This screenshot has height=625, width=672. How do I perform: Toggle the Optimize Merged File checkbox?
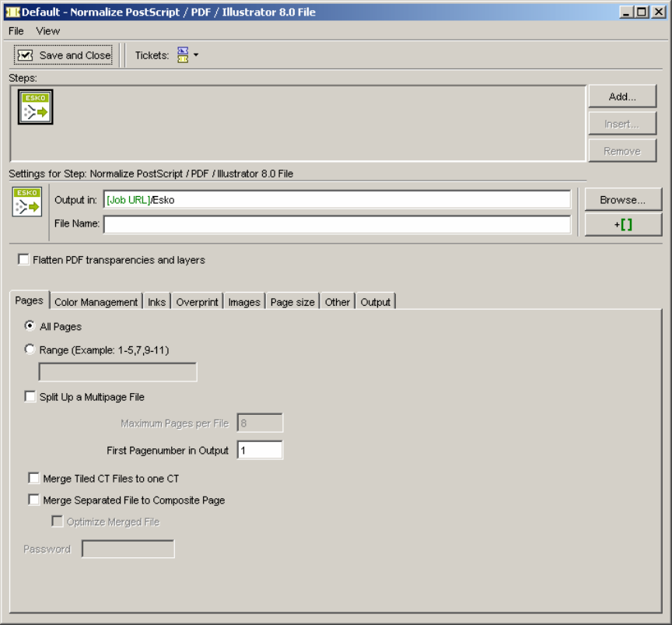57,521
